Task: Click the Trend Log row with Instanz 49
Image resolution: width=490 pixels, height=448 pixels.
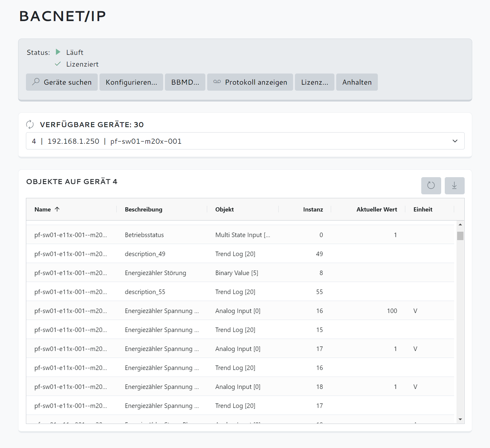Action: click(x=240, y=254)
